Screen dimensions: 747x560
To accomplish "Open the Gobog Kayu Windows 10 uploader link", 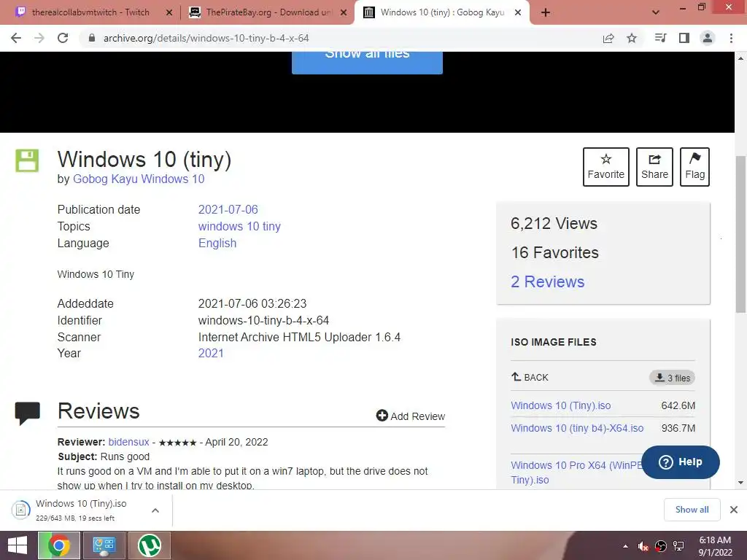I will pyautogui.click(x=139, y=179).
